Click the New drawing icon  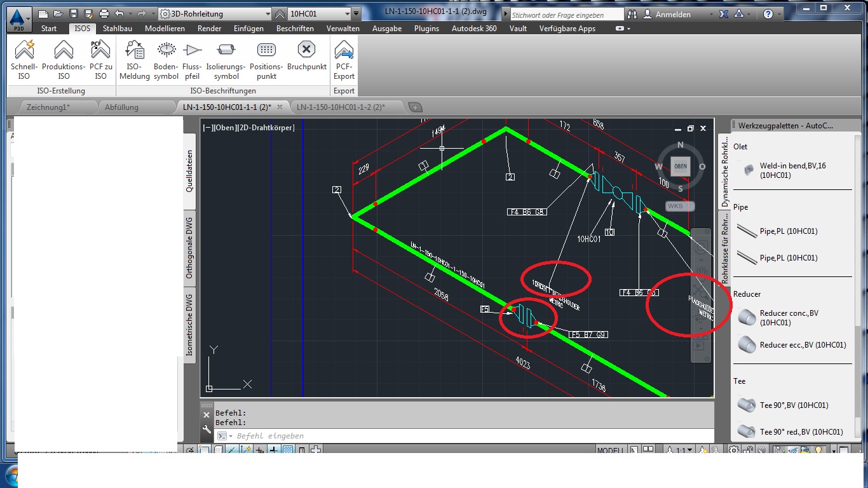point(43,13)
